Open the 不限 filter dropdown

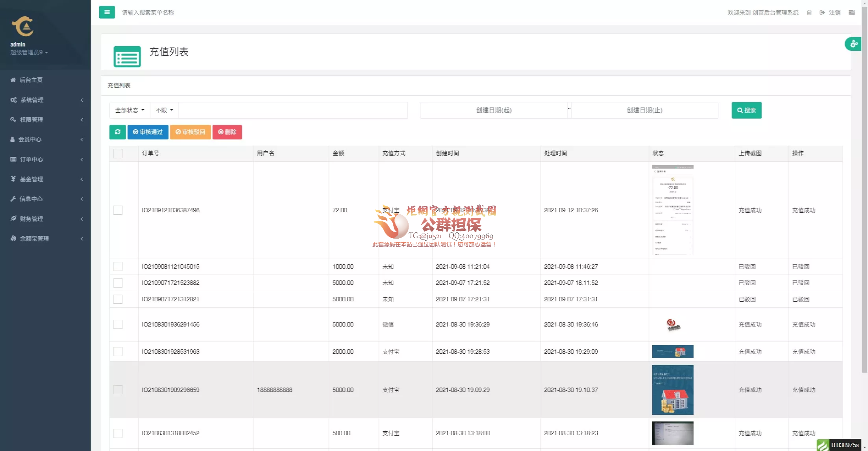pyautogui.click(x=164, y=110)
